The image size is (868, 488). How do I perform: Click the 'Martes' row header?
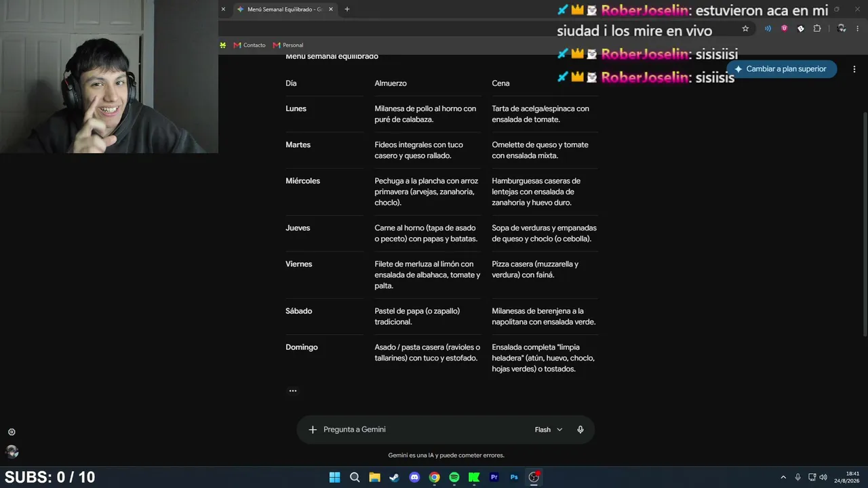(298, 144)
